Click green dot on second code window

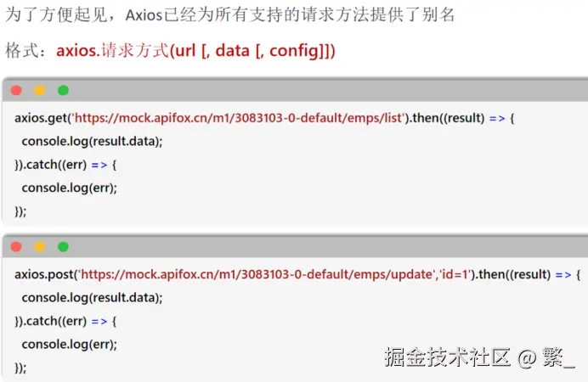[x=64, y=247]
